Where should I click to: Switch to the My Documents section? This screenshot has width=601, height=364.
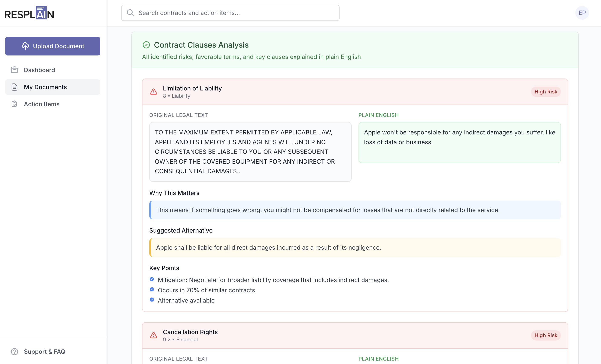[x=45, y=87]
